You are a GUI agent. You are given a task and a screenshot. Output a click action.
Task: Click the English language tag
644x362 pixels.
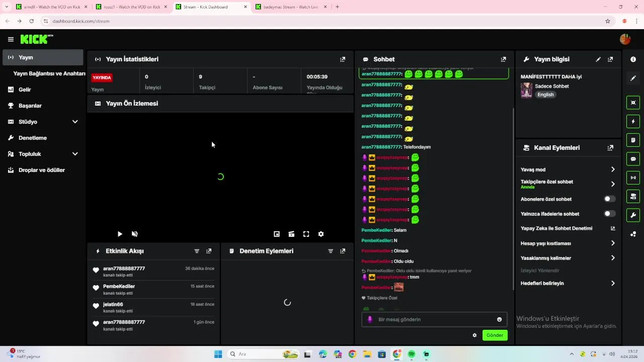(x=545, y=95)
